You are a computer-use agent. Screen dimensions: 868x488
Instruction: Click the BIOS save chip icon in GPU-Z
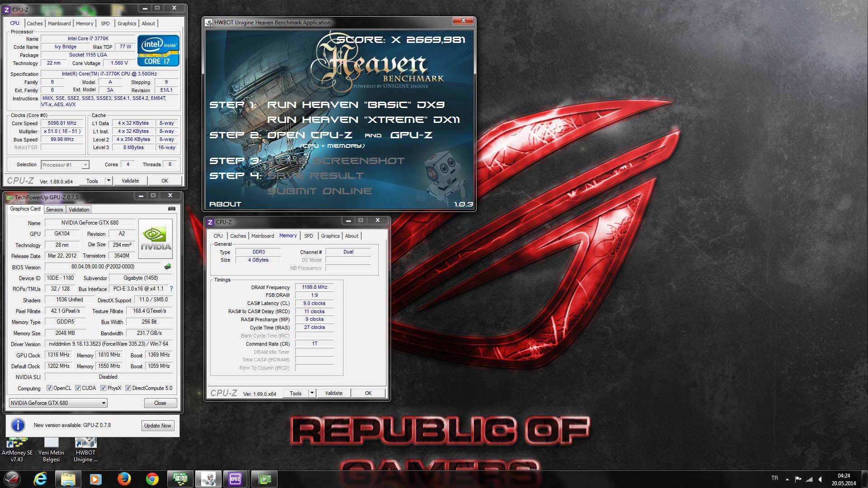(x=168, y=267)
